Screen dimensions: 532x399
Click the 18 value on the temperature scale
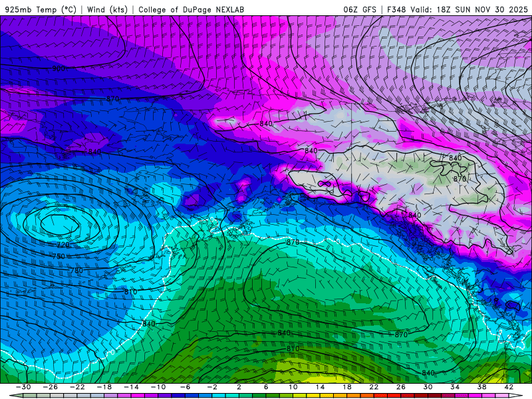click(346, 387)
